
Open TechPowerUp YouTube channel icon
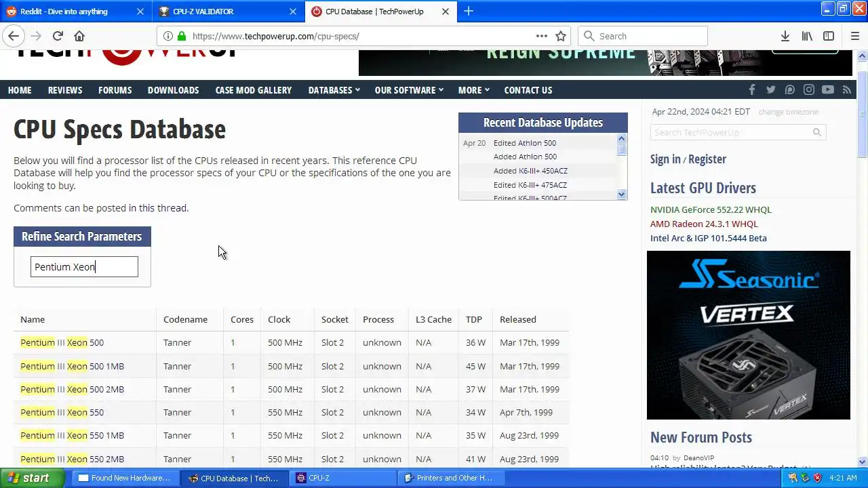coord(828,89)
